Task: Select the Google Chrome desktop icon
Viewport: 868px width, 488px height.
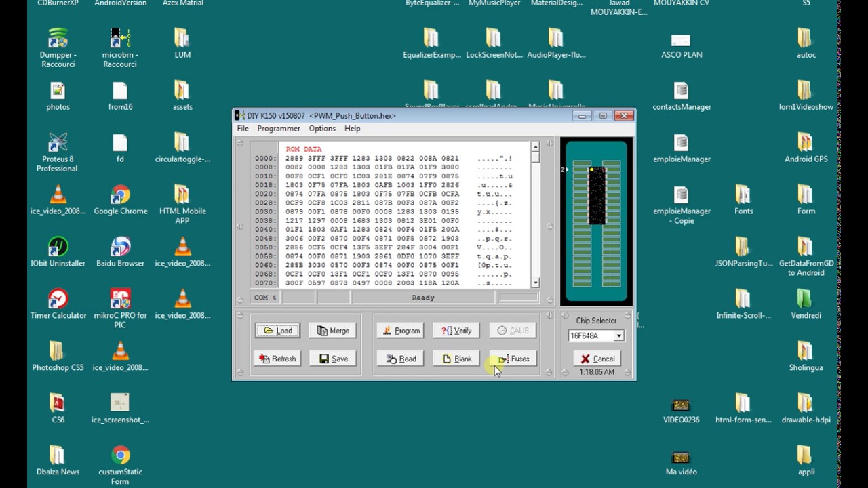Action: click(x=120, y=200)
